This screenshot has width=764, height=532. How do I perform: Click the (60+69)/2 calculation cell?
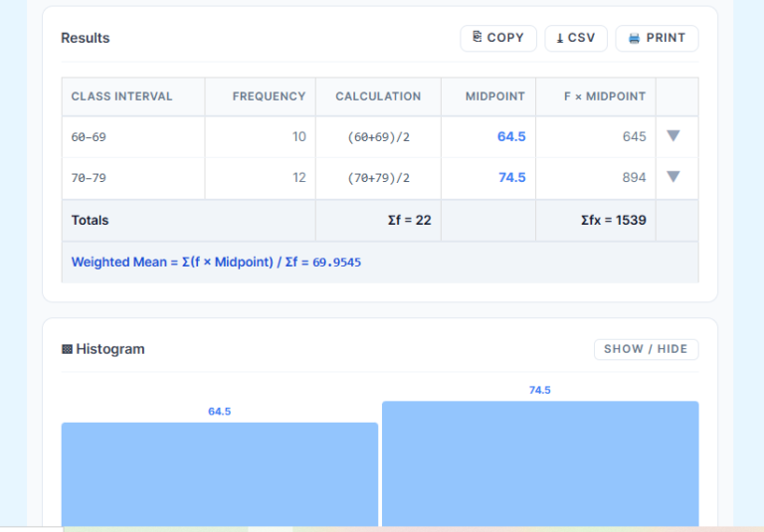379,137
